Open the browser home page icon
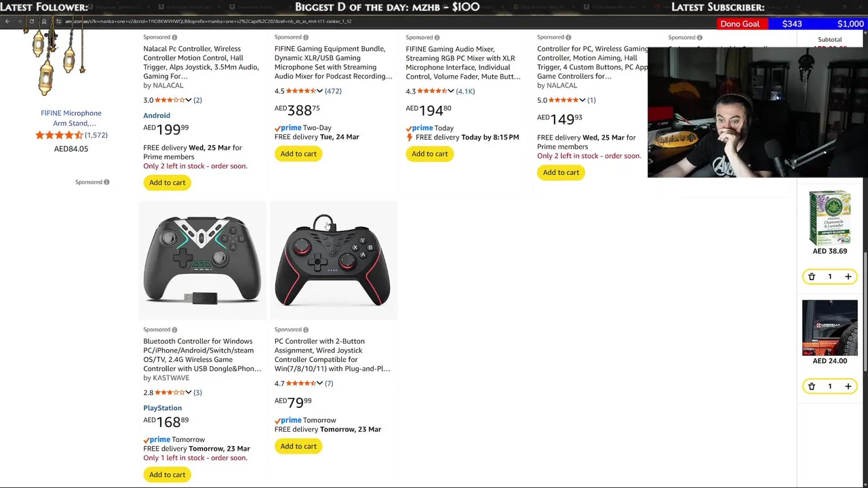This screenshot has height=488, width=868. [x=43, y=22]
